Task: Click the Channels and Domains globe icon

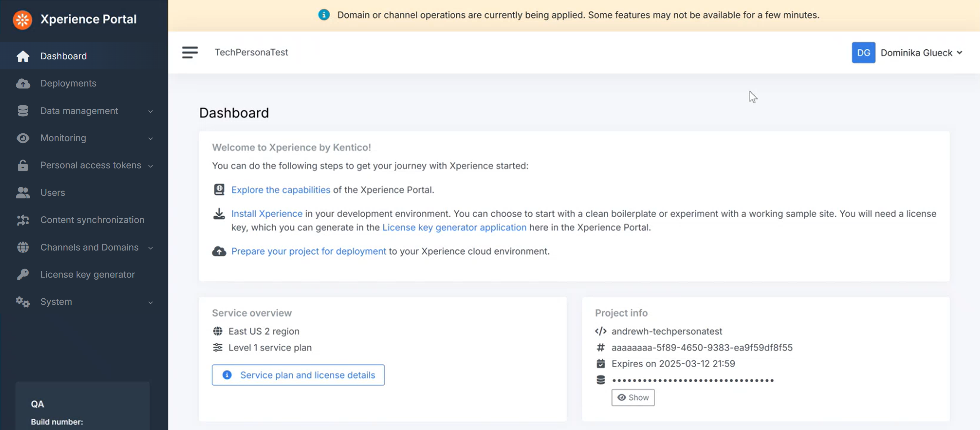Action: tap(23, 248)
